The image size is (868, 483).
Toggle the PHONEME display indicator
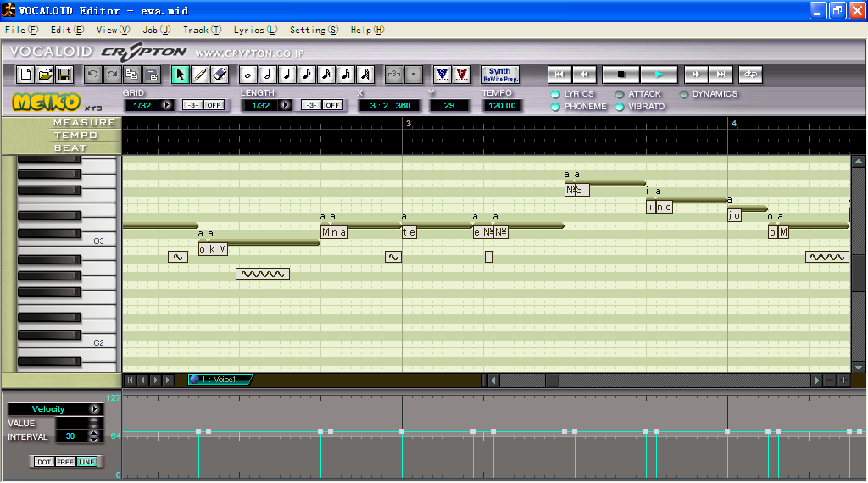555,107
